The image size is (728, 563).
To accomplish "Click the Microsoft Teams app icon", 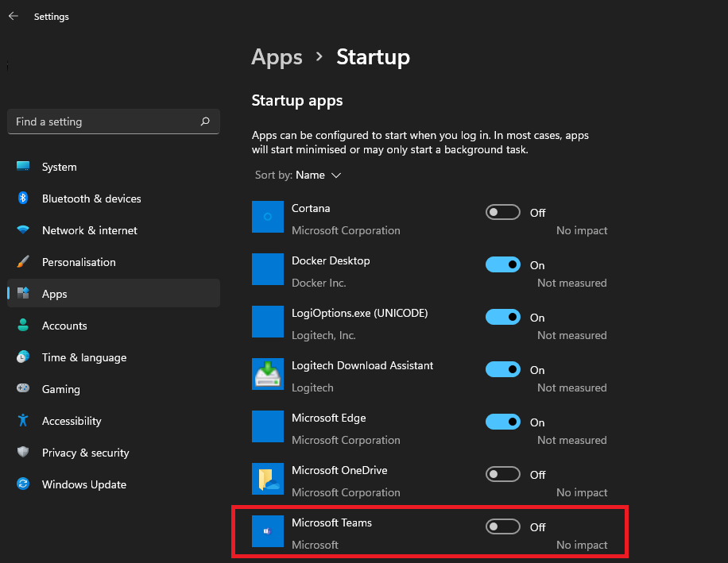I will [267, 531].
